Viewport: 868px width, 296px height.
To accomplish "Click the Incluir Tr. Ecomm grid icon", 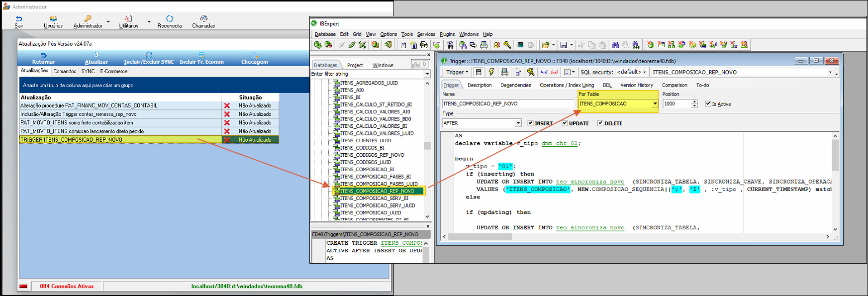I will coord(201,55).
